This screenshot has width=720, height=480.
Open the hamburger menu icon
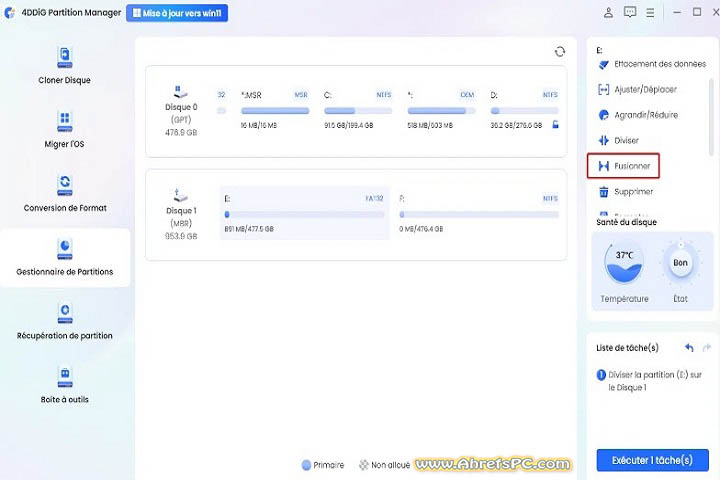[650, 13]
